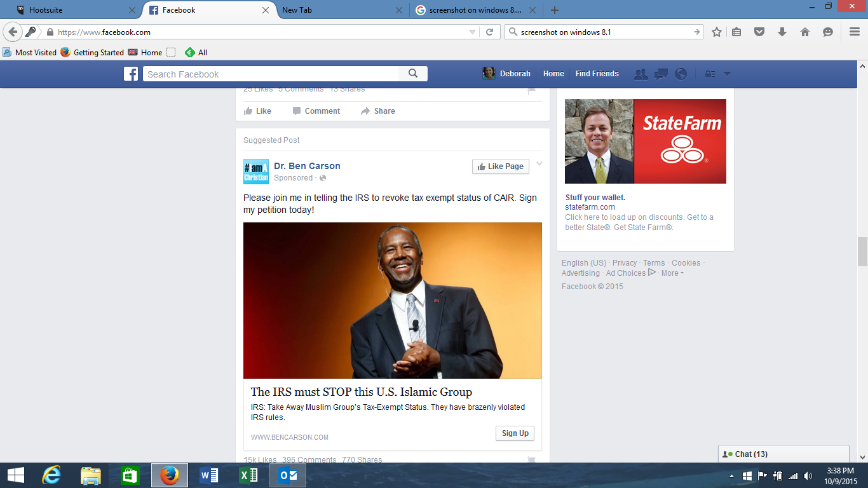The width and height of the screenshot is (868, 488).
Task: Open Dr. Ben Carson page link
Action: tap(307, 166)
